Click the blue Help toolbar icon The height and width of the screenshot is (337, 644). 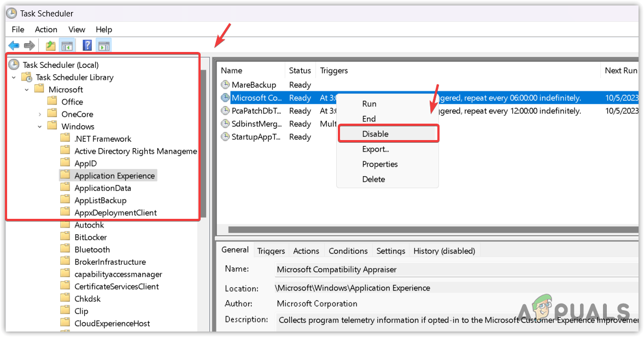[x=87, y=45]
